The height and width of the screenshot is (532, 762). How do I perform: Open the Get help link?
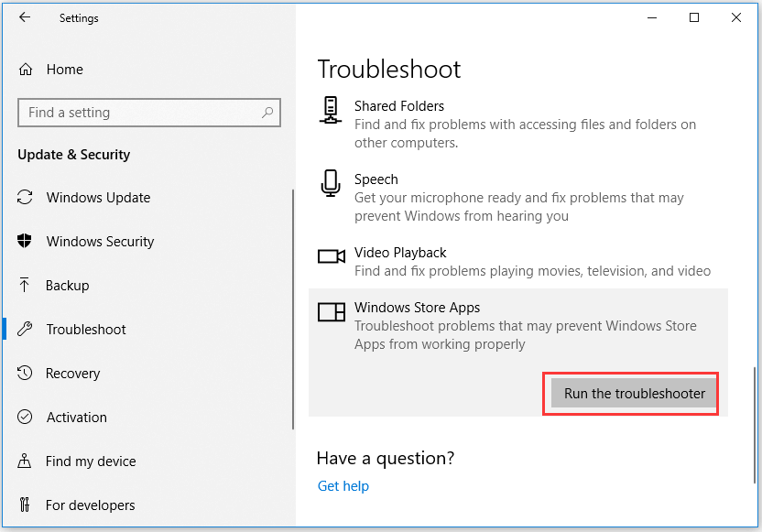[x=343, y=485]
